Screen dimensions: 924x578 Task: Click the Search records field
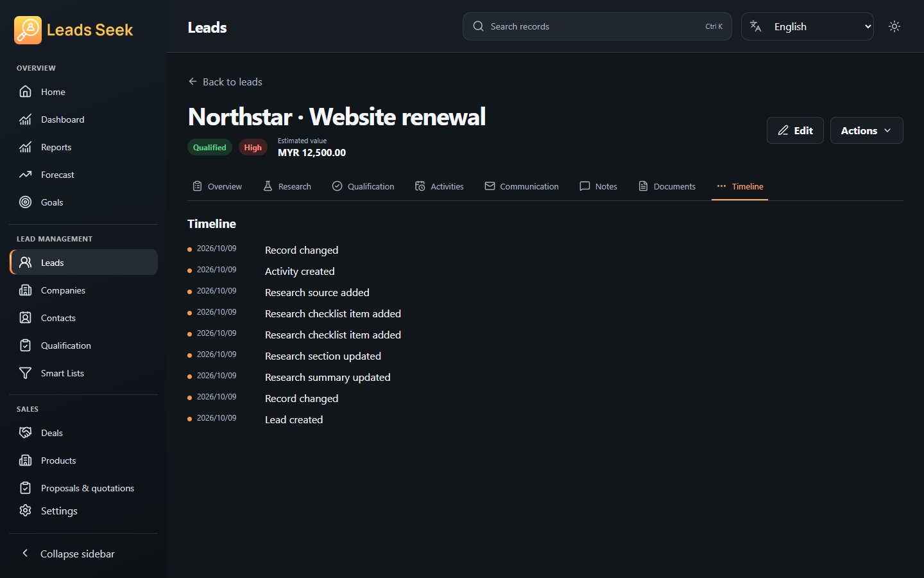pyautogui.click(x=597, y=26)
